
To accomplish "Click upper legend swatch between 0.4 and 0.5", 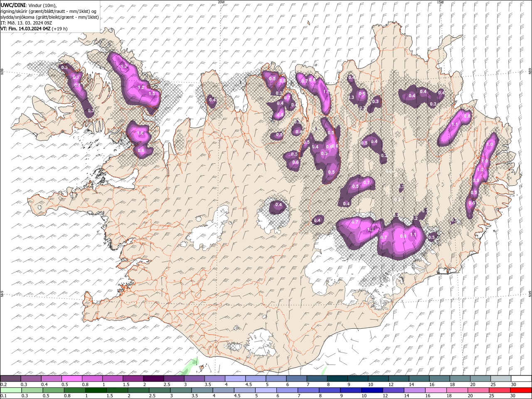I will pyautogui.click(x=51, y=379).
